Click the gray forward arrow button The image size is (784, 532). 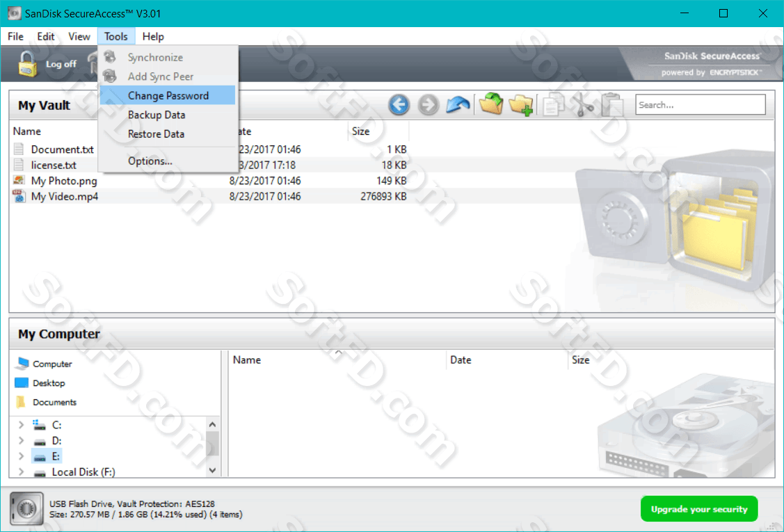point(428,105)
